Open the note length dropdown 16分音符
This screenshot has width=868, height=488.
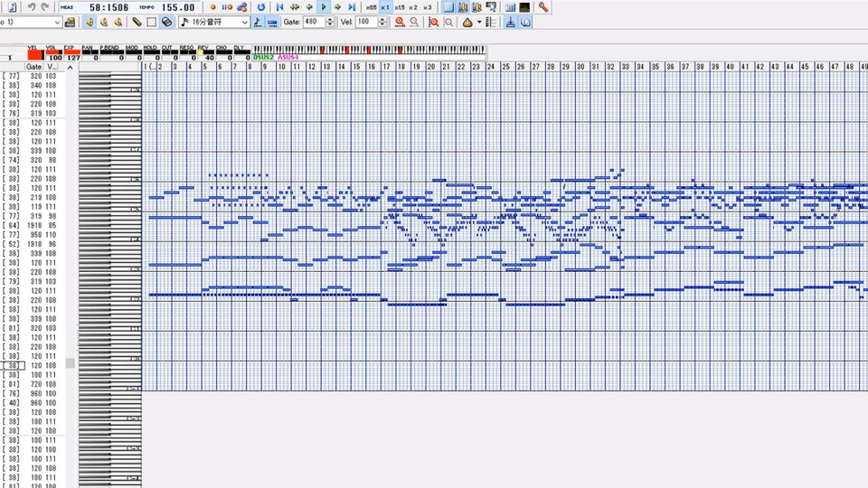coord(215,22)
